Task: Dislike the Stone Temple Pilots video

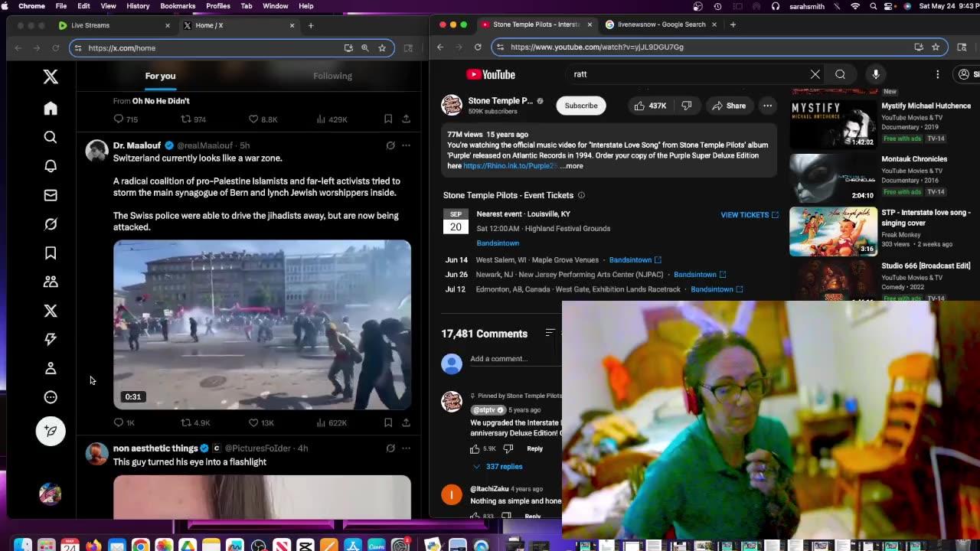Action: click(x=687, y=106)
